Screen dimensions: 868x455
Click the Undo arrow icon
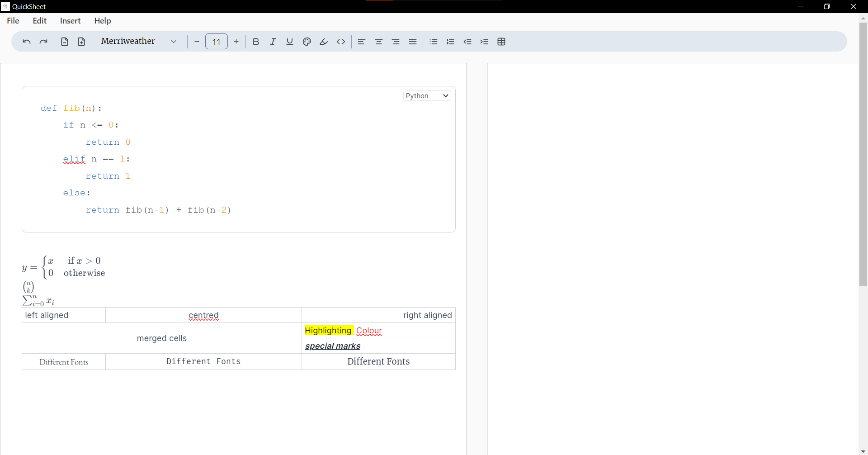point(27,42)
